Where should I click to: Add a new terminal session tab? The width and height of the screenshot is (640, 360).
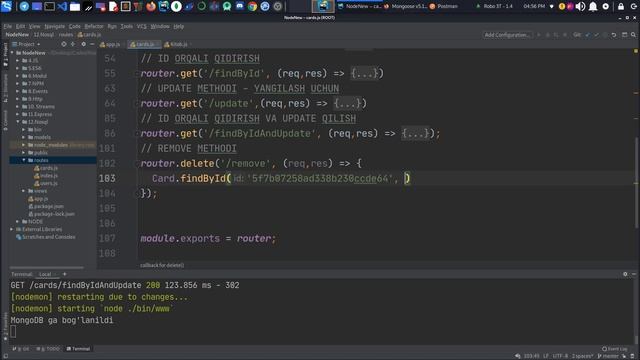point(64,274)
